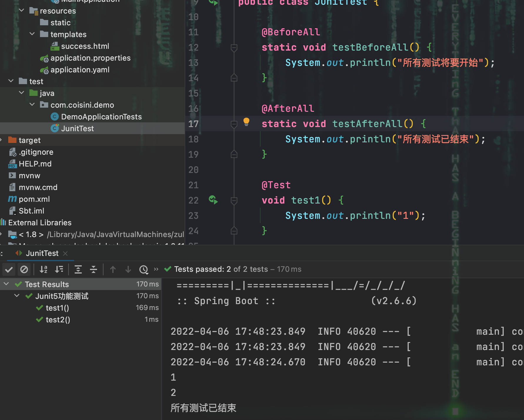Sort test results by duration
This screenshot has width=524, height=420.
pyautogui.click(x=59, y=269)
